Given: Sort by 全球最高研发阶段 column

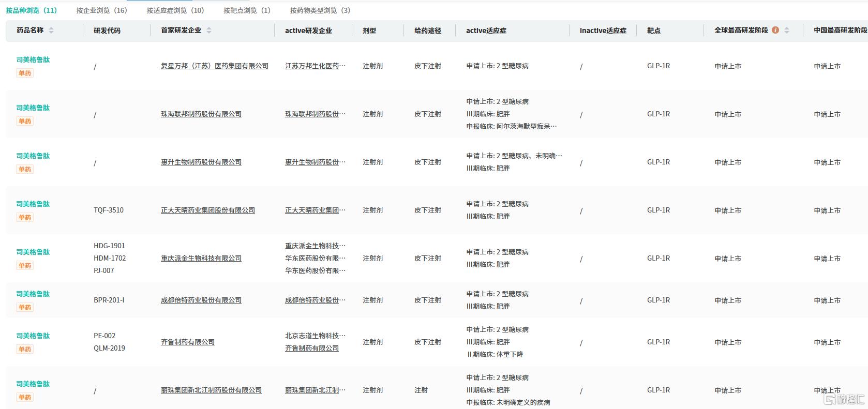Looking at the screenshot, I should coord(787,31).
